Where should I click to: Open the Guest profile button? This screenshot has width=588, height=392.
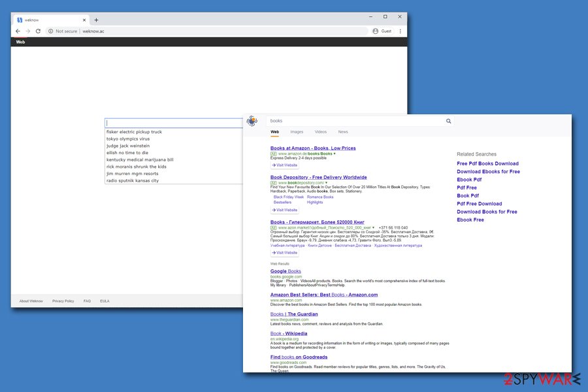(x=382, y=31)
